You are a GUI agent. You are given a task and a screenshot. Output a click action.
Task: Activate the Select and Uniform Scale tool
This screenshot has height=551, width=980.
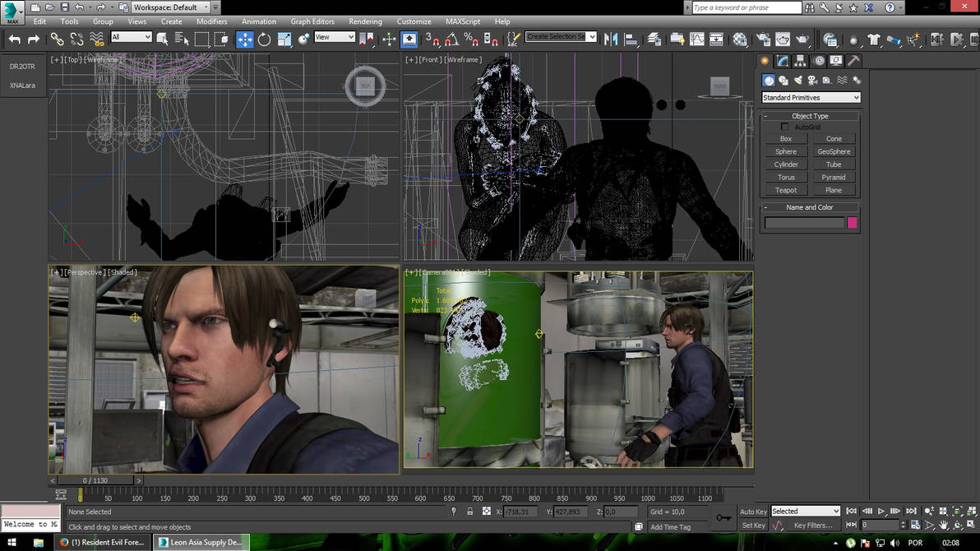[284, 39]
